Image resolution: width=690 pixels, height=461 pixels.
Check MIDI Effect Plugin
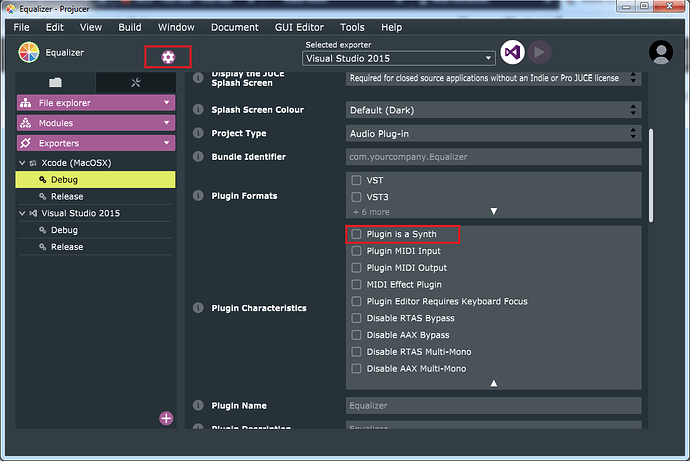pos(356,285)
